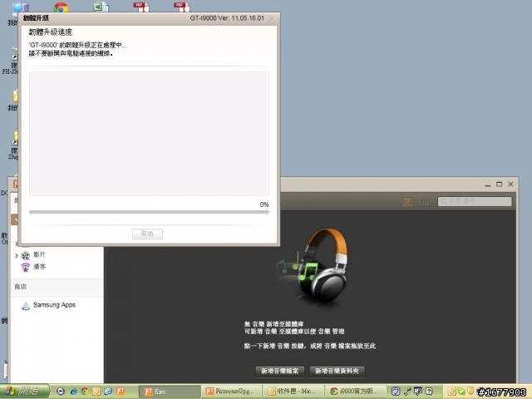Minimize the Kies window
This screenshot has height=399, width=532.
(488, 185)
